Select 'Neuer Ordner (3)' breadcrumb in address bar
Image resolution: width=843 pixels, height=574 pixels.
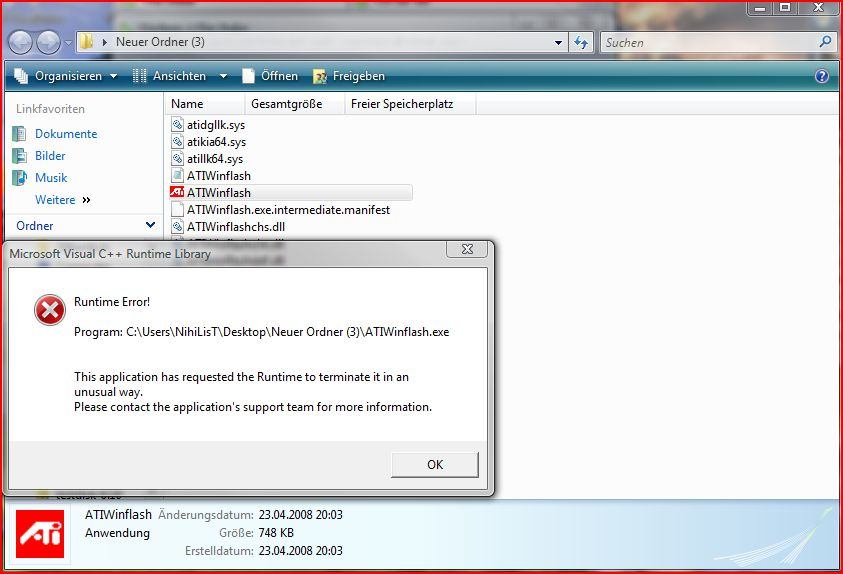160,42
